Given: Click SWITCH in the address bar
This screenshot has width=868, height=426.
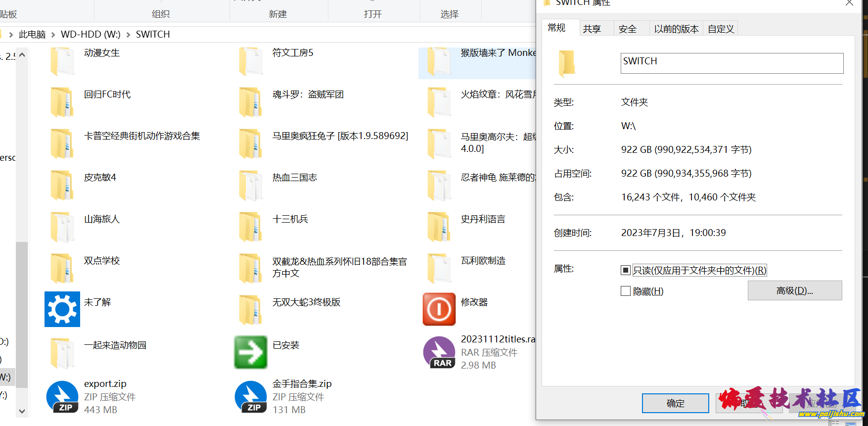Looking at the screenshot, I should [x=153, y=34].
